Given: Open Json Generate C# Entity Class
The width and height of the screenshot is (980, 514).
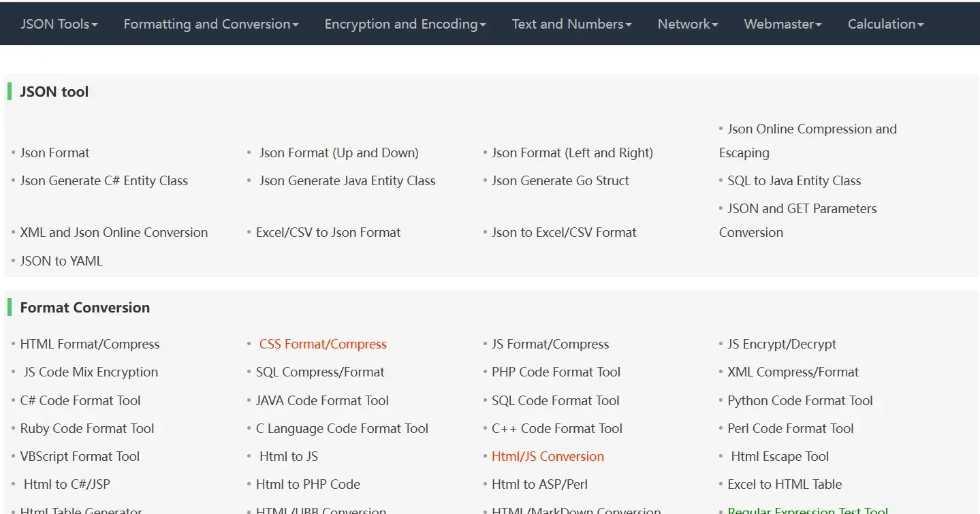Looking at the screenshot, I should click(x=104, y=180).
